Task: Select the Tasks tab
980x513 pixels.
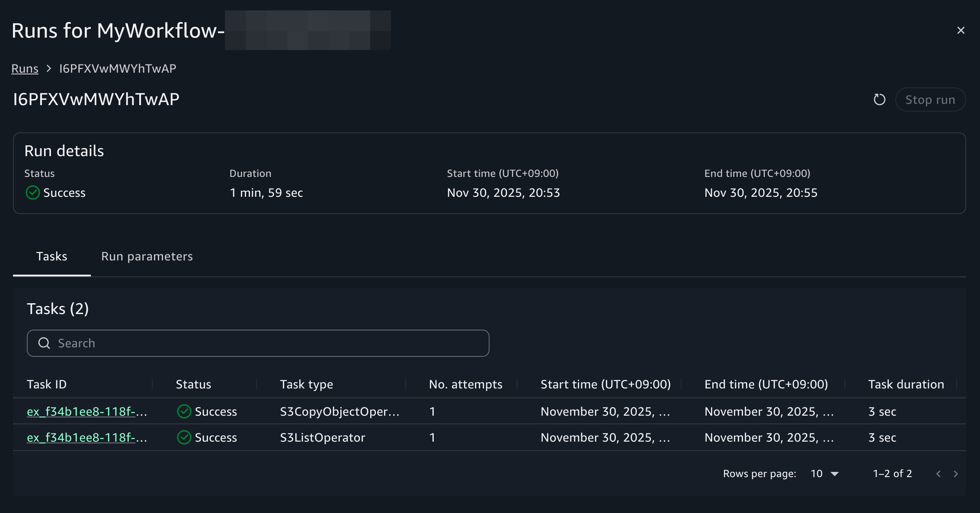Action: point(51,256)
